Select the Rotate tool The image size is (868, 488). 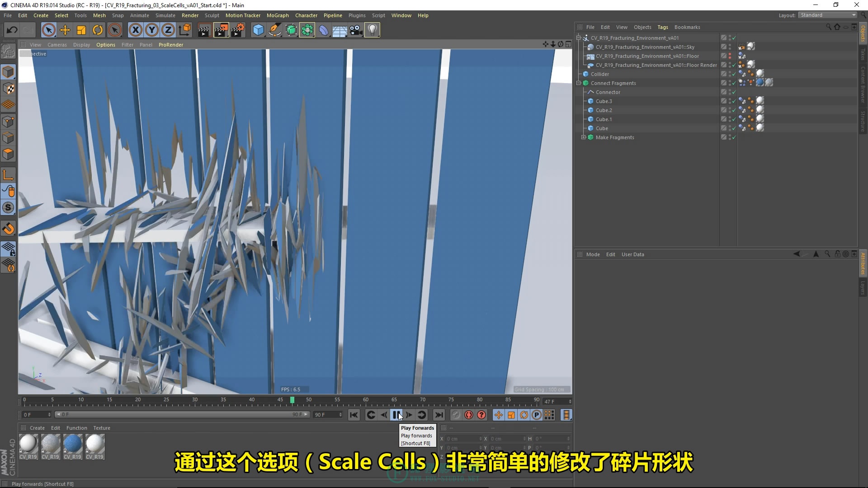98,30
